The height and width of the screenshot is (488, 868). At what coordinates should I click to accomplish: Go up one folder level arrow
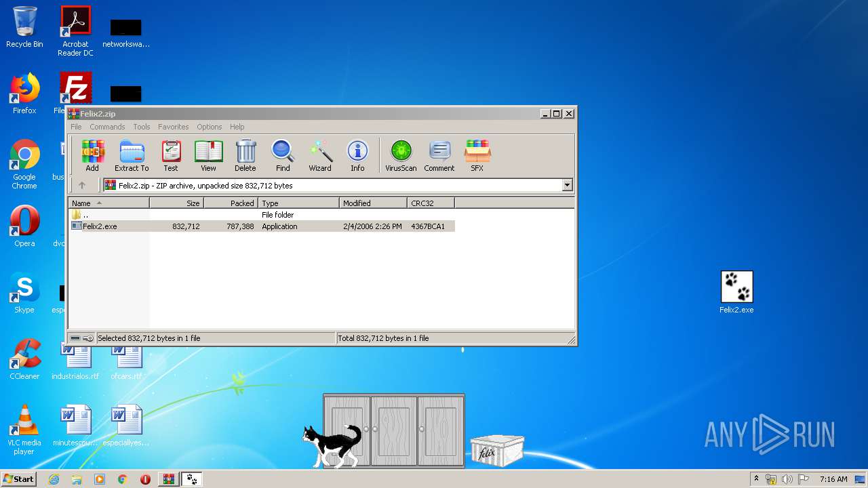click(x=82, y=185)
